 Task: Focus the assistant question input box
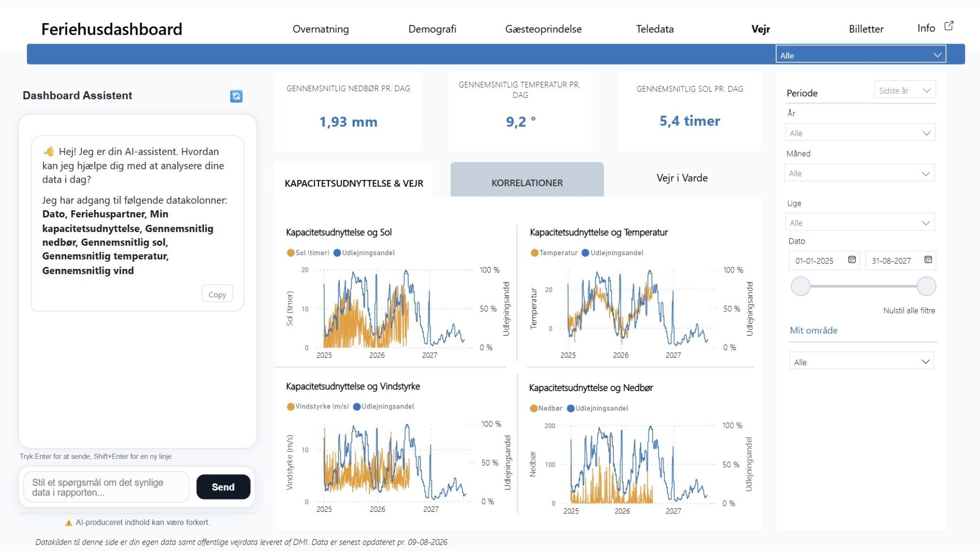click(106, 487)
